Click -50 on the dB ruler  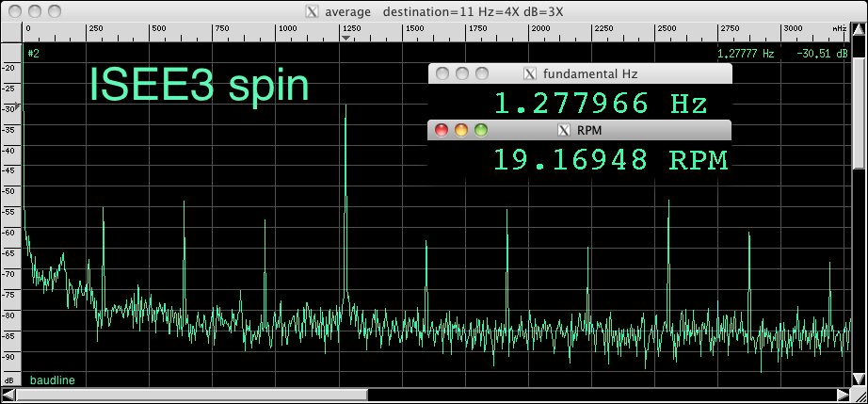(x=9, y=191)
